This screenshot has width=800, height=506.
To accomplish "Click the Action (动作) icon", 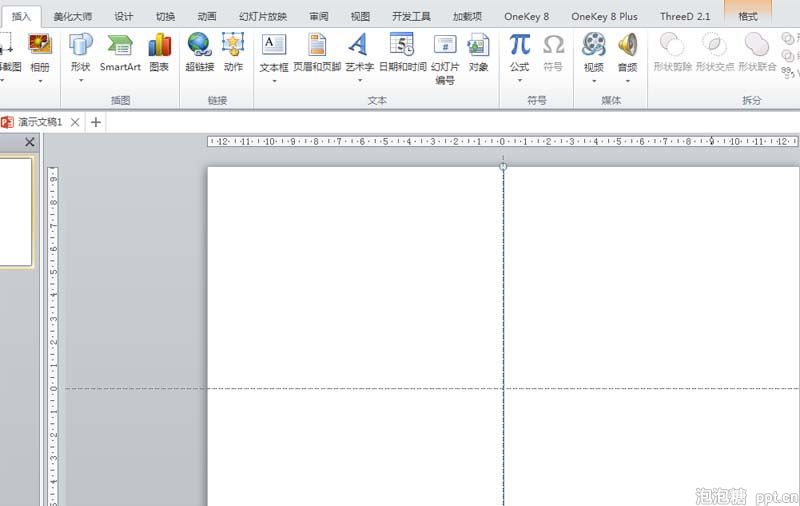I will click(233, 45).
